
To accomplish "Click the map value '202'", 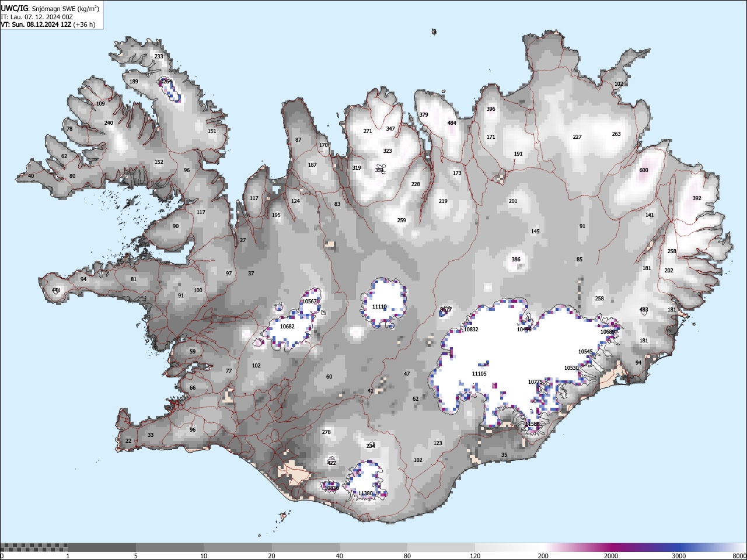I will (669, 271).
